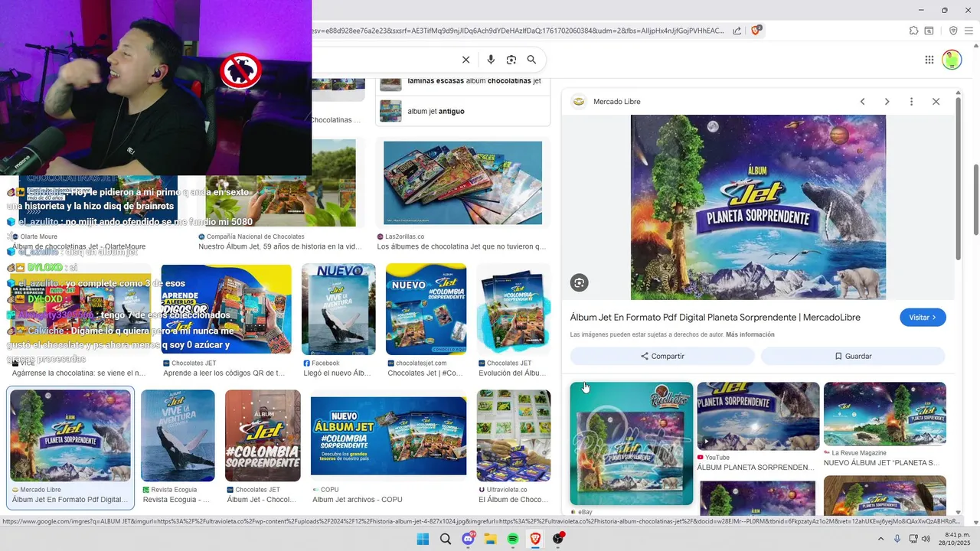Open YouTube ÁLBUM PLANETA SORPRENDENTE thumbnail
980x551 pixels.
coord(758,416)
